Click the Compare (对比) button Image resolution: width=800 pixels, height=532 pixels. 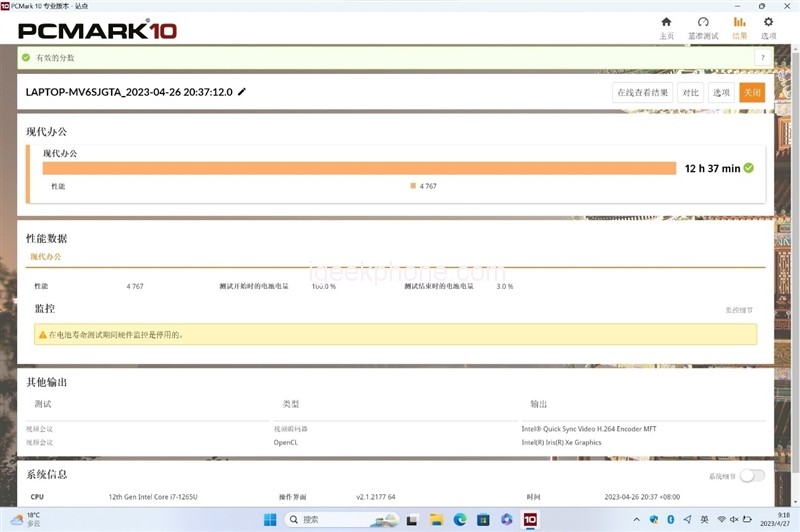[x=690, y=93]
